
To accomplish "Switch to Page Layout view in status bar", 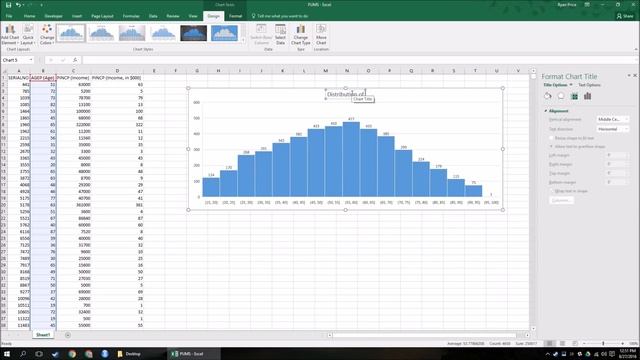I will click(562, 343).
